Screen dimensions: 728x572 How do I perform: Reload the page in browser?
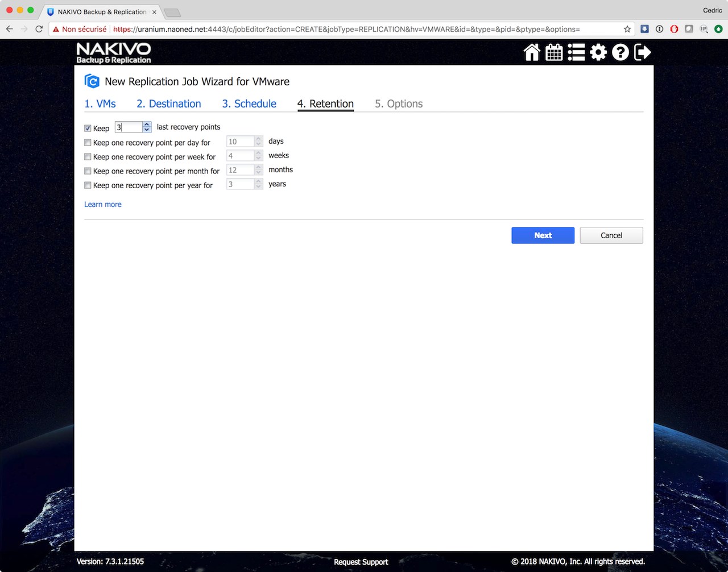click(39, 29)
